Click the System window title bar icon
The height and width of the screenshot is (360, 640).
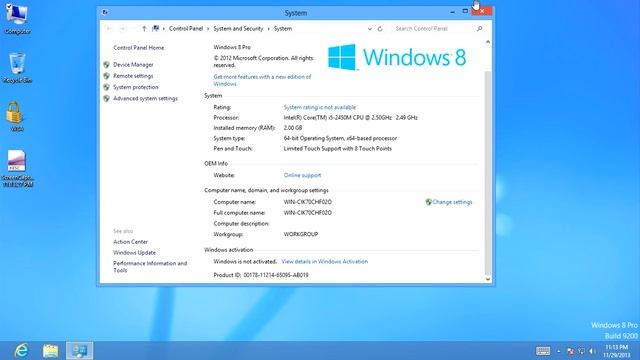point(105,12)
